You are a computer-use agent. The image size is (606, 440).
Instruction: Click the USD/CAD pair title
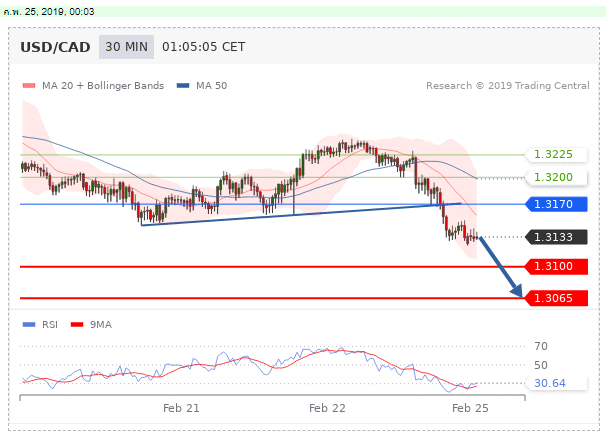pos(55,47)
